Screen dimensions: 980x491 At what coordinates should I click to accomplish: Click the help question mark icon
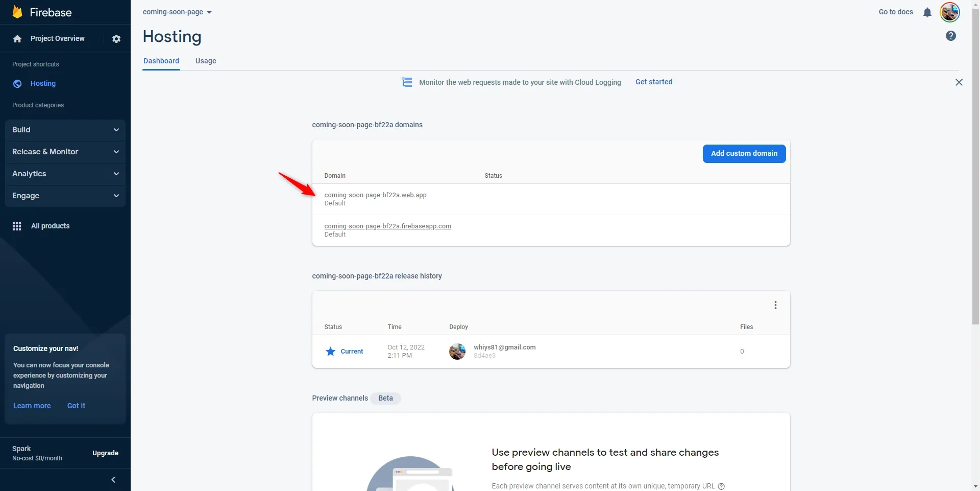951,36
